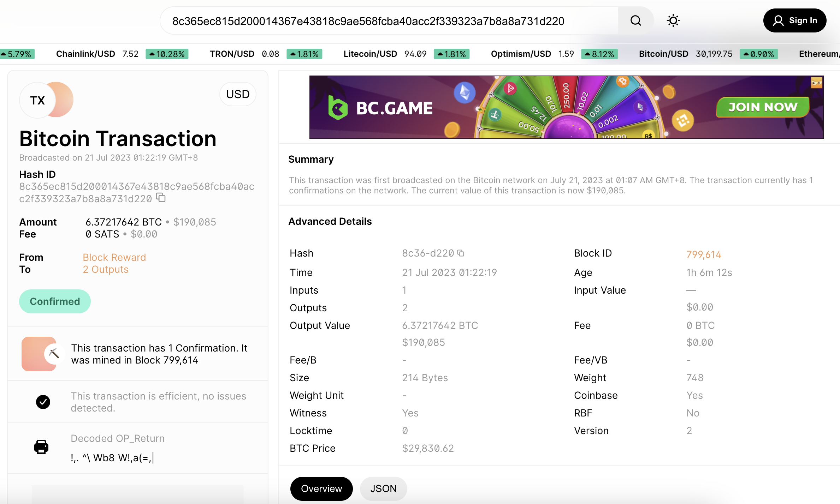Open the Block Reward link
The image size is (840, 504).
(114, 257)
